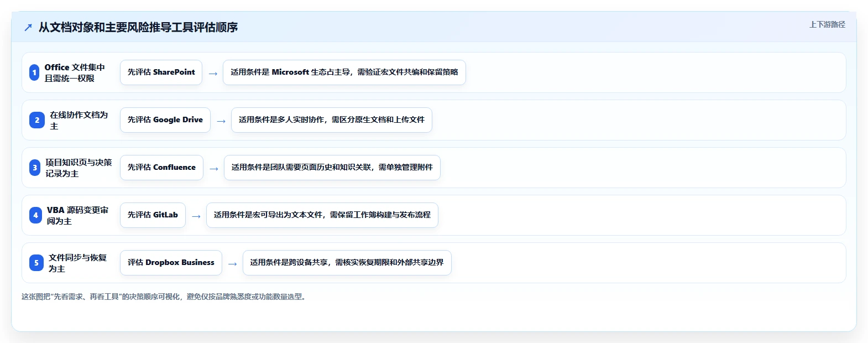Click the text VBA 源码变更审阅为主
Screen dimensions: 868x343
(x=78, y=215)
